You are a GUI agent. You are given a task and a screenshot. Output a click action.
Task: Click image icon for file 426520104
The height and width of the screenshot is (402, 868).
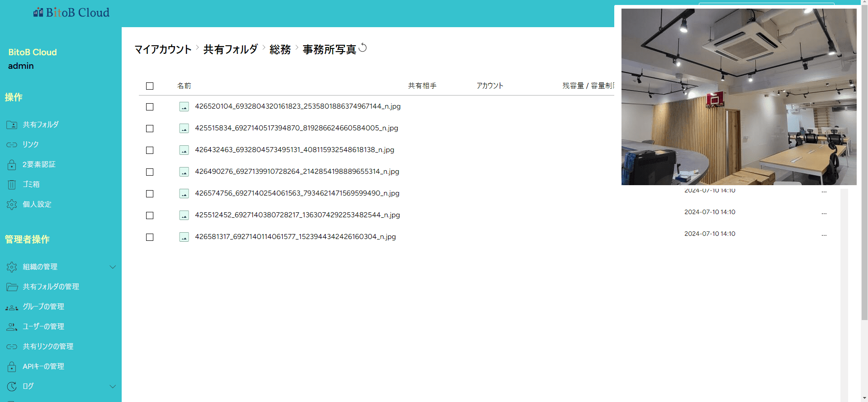pos(184,106)
